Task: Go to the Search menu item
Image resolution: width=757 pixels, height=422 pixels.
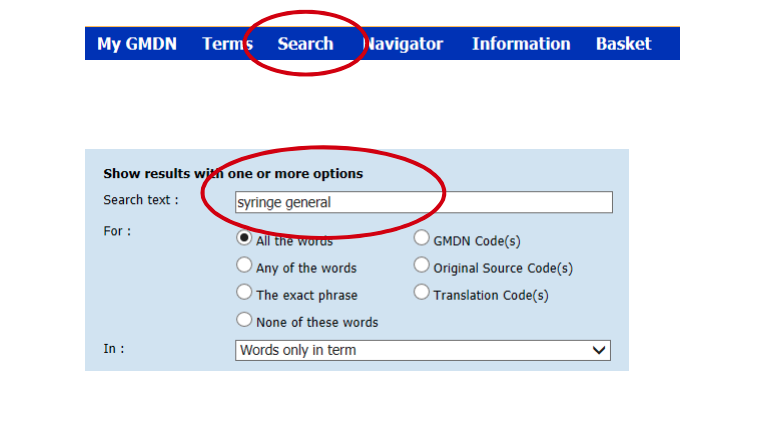Action: coord(305,44)
